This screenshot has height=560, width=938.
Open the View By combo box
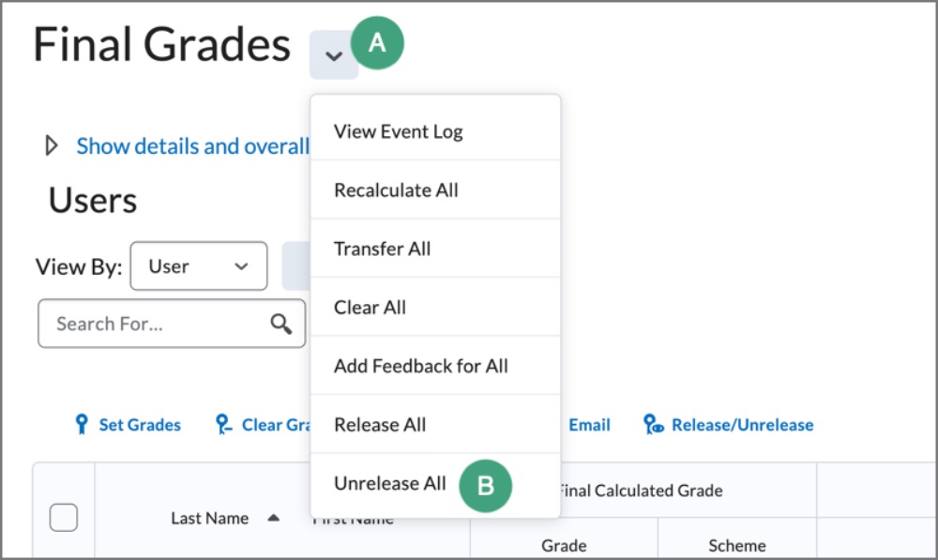pyautogui.click(x=198, y=265)
